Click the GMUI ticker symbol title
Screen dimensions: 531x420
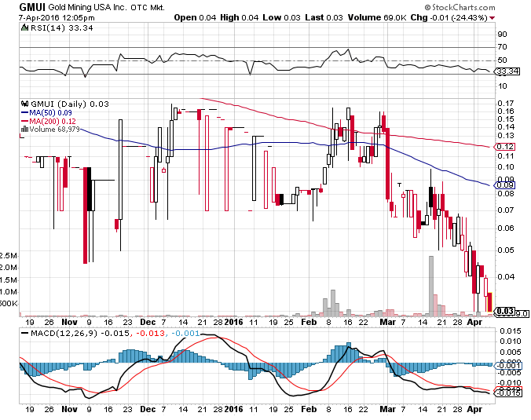point(32,7)
